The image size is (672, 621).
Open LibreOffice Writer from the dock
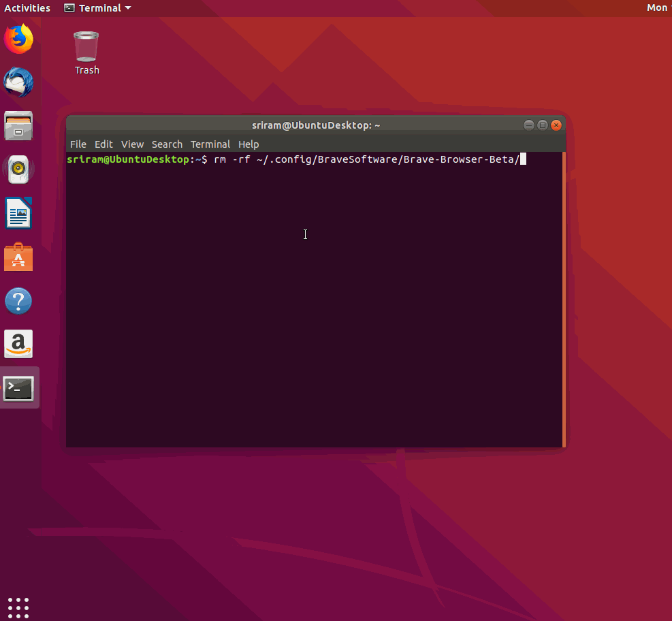(18, 213)
